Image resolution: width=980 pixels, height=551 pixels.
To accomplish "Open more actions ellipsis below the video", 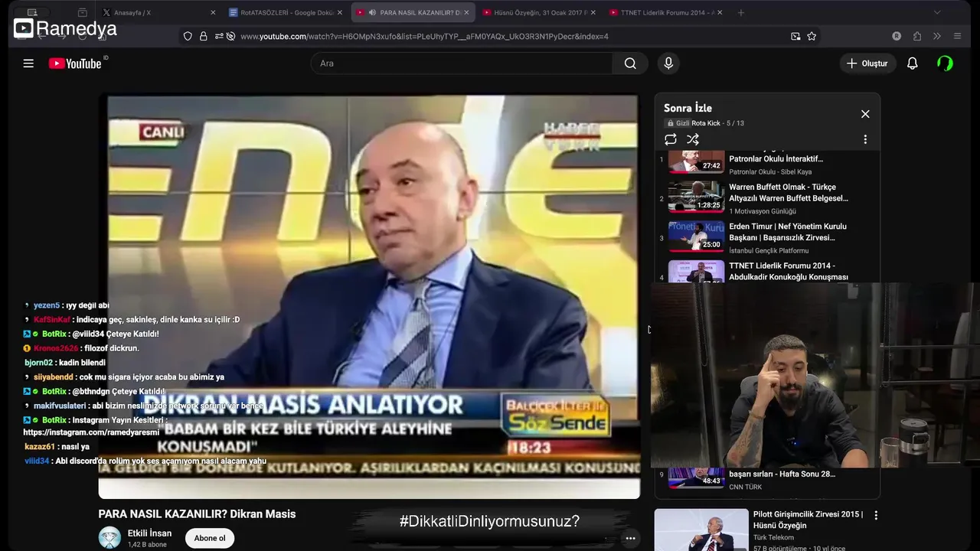I will click(630, 539).
